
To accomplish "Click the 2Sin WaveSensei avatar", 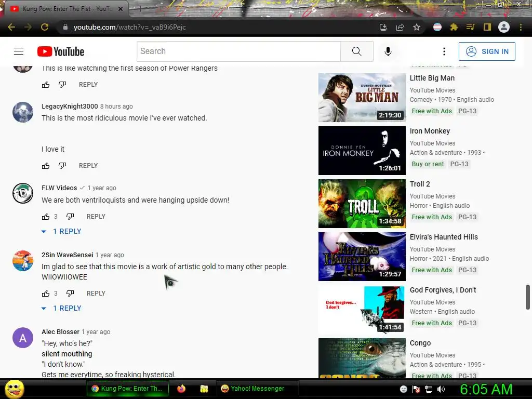I will pos(23,261).
